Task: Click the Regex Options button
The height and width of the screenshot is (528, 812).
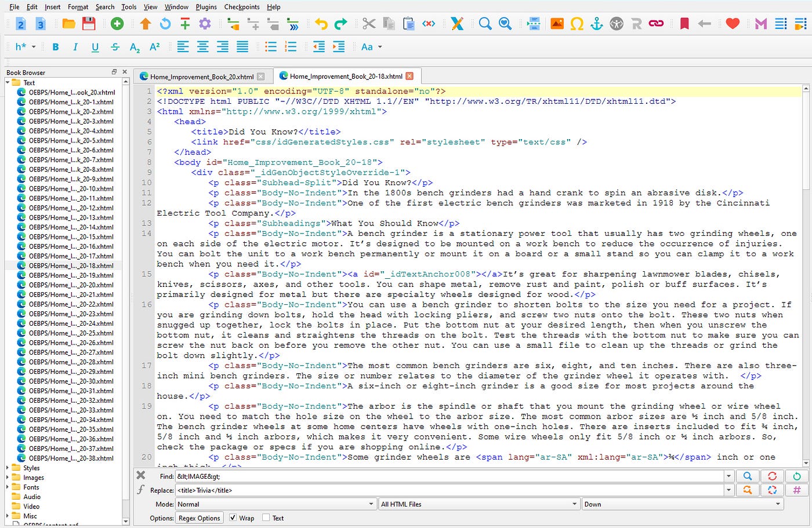Action: coord(199,518)
